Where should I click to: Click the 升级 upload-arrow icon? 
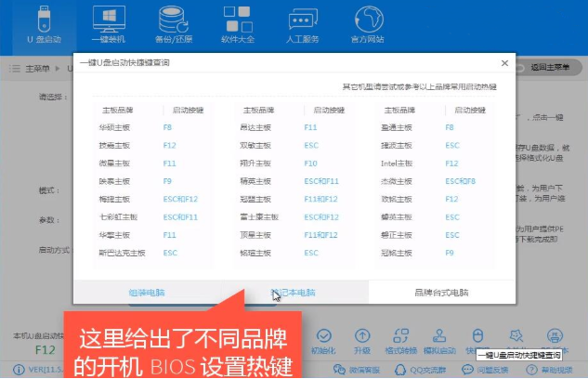(x=362, y=336)
